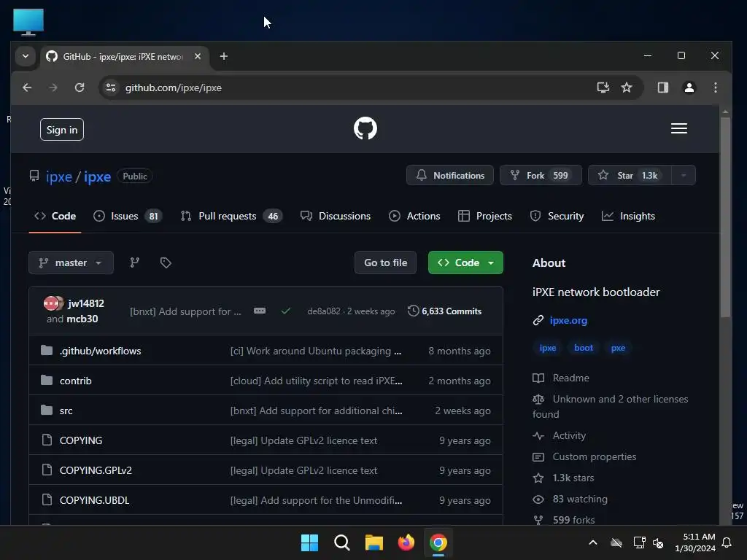Select the Projects tab
The image size is (747, 560).
[x=485, y=216]
